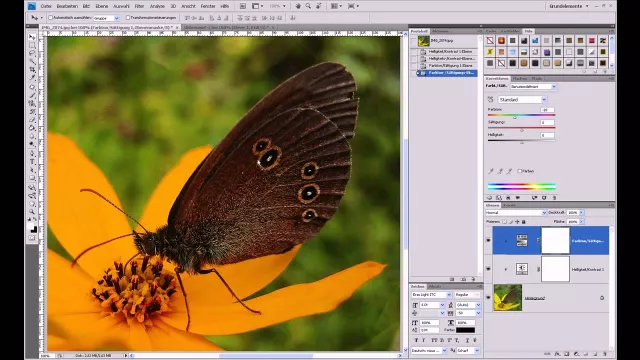Pick the first eyedropper in Korrekturen panel
Image resolution: width=640 pixels, height=360 pixels.
click(x=491, y=171)
